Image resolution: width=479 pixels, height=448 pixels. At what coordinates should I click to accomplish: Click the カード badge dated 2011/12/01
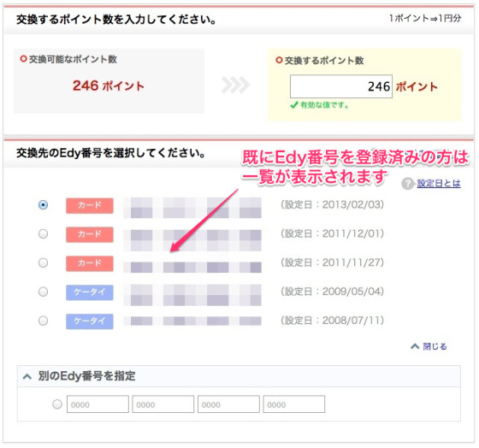90,234
